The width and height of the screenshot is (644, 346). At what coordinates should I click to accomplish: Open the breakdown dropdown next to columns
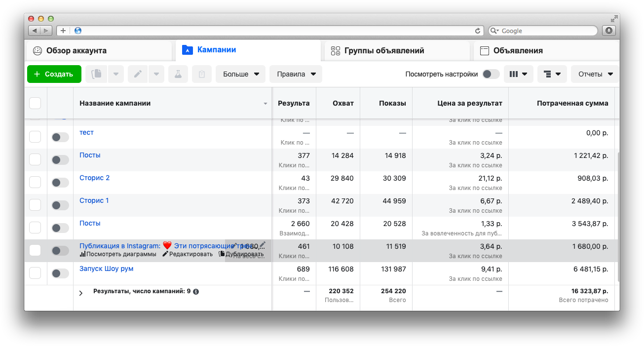[x=552, y=74]
